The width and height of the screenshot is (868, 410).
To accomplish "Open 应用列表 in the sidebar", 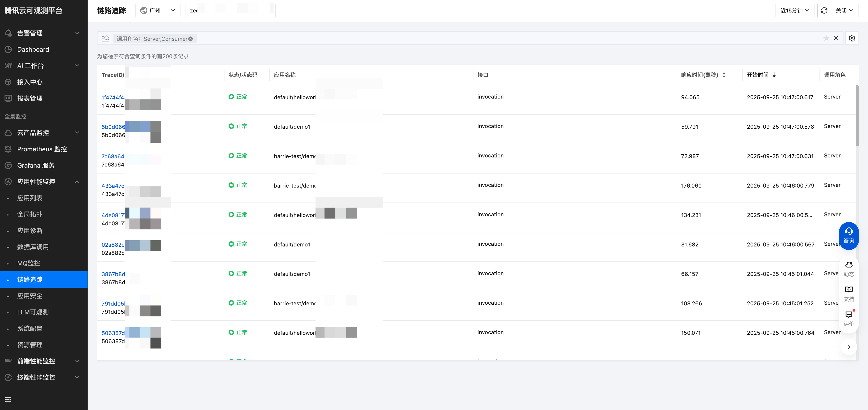I will point(30,198).
